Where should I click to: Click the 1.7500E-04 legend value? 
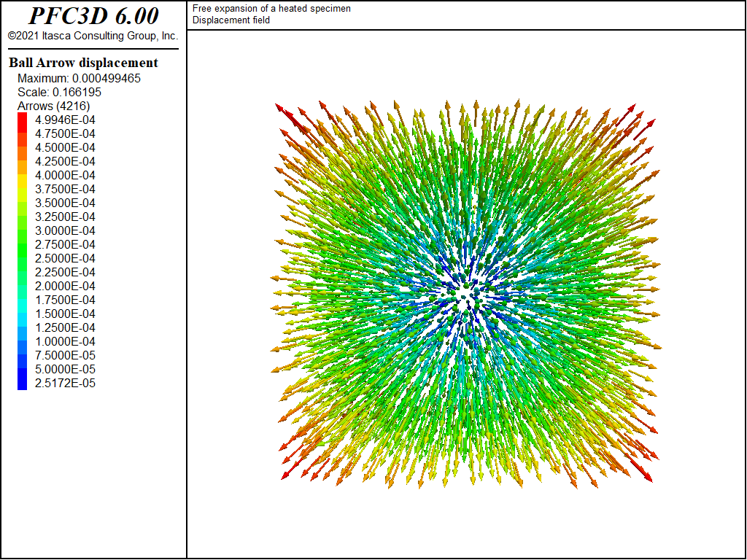(65, 300)
